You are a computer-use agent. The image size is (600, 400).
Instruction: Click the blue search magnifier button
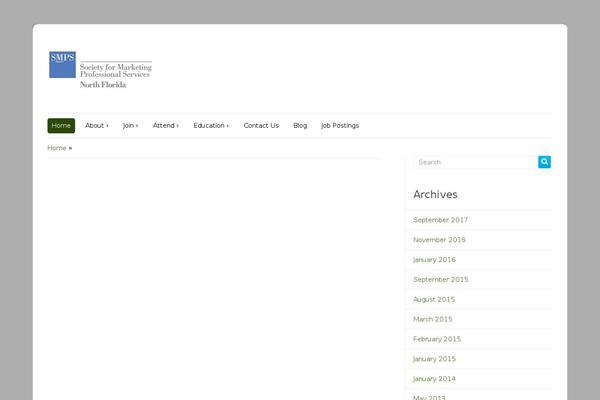[x=544, y=162]
